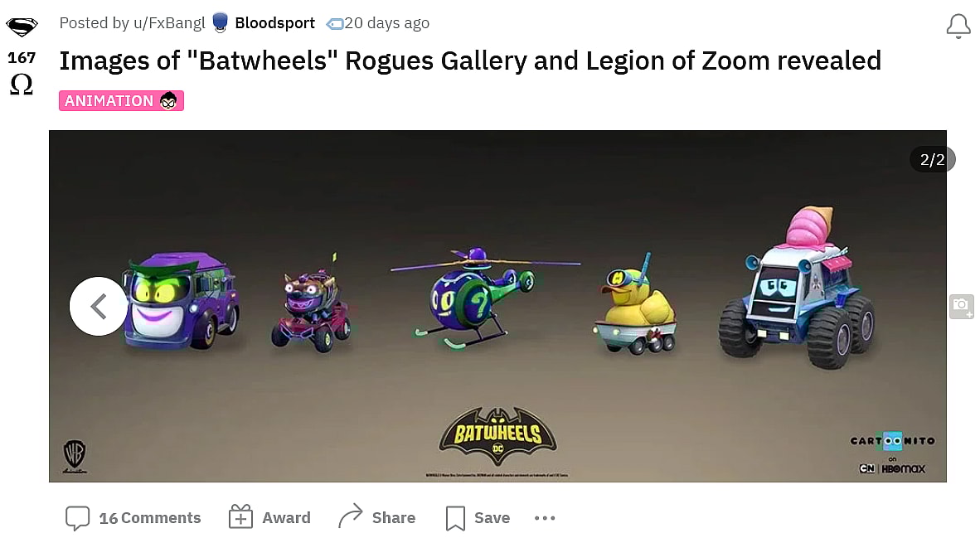The height and width of the screenshot is (538, 980).
Task: Give an award with the gift icon
Action: [240, 516]
